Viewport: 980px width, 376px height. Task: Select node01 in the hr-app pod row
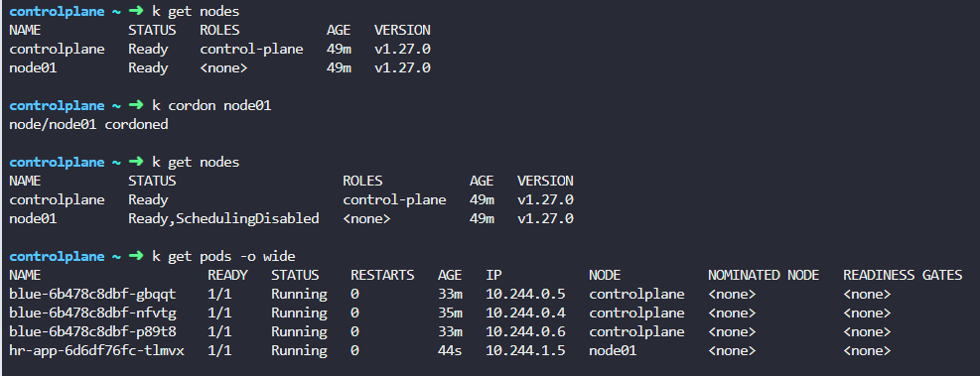tap(613, 351)
